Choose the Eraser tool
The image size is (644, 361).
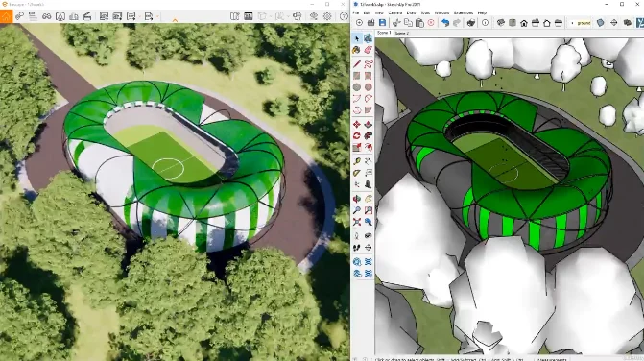[x=368, y=50]
